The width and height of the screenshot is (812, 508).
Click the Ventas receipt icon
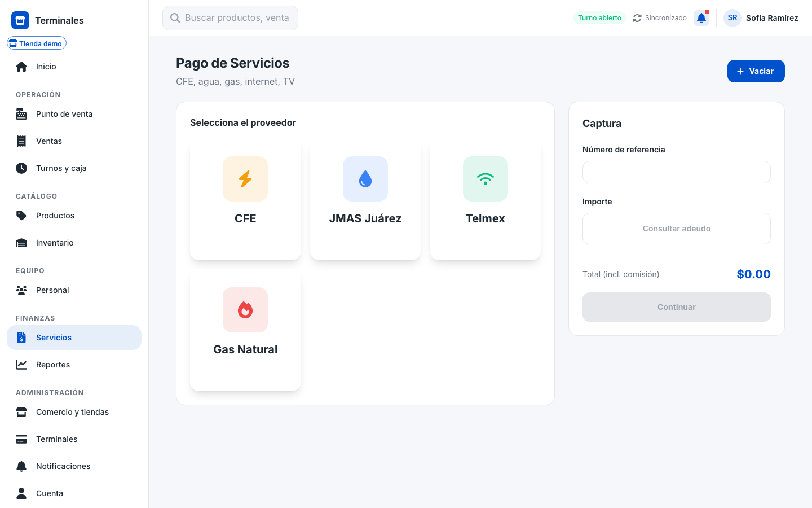21,141
